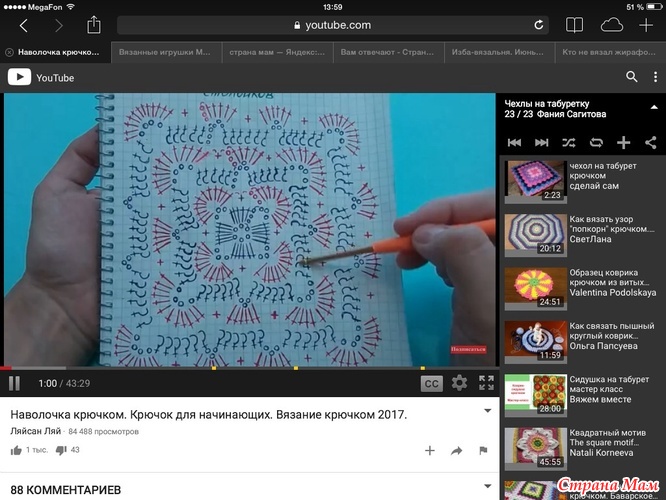
Task: Expand the video description arrow
Action: pyautogui.click(x=488, y=411)
